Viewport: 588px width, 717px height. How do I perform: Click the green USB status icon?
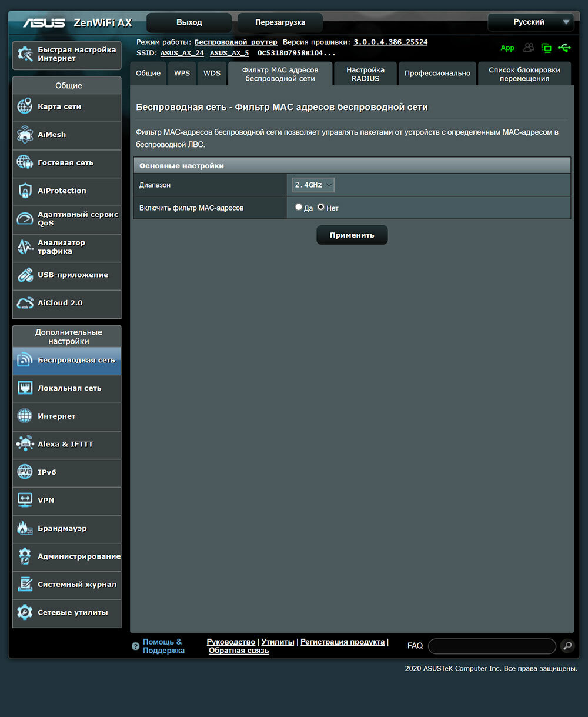[564, 48]
